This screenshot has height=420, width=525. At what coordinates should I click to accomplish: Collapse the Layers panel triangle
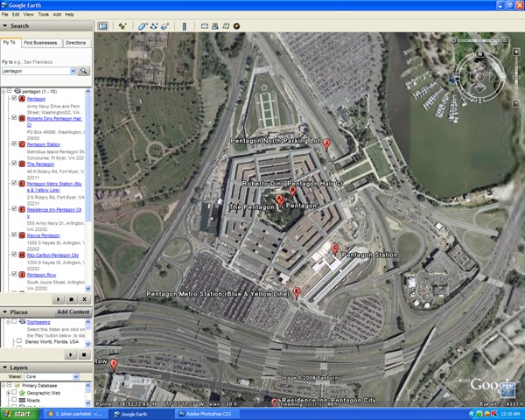pyautogui.click(x=4, y=367)
